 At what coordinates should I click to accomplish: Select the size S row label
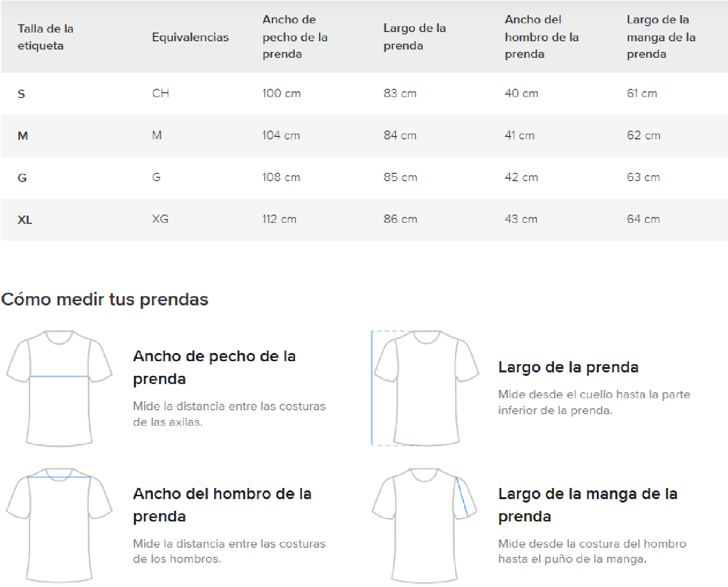(21, 94)
